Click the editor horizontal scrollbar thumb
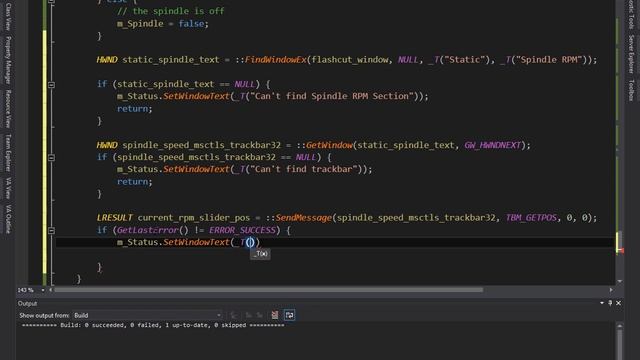The image size is (640, 360). [269, 290]
